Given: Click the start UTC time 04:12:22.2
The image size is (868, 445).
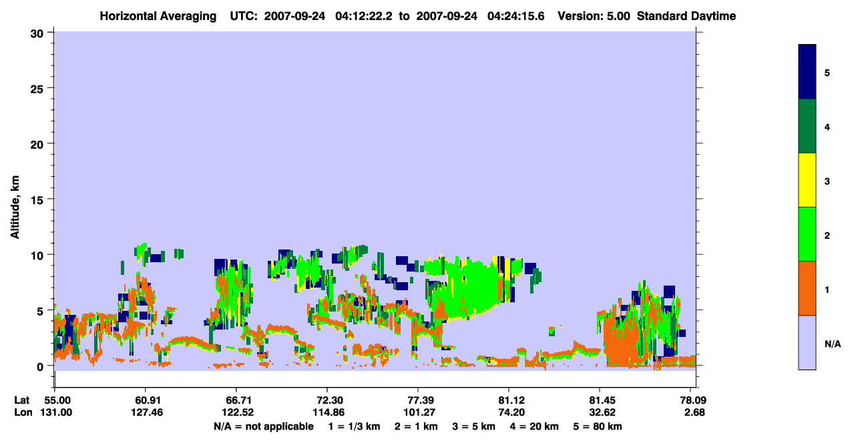Looking at the screenshot, I should 363,16.
